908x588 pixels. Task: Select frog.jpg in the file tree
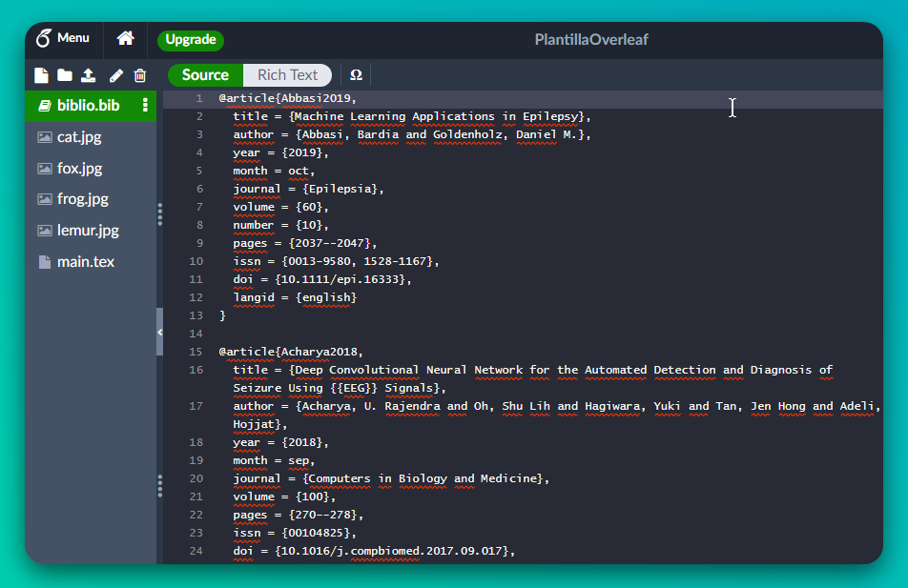coord(82,199)
